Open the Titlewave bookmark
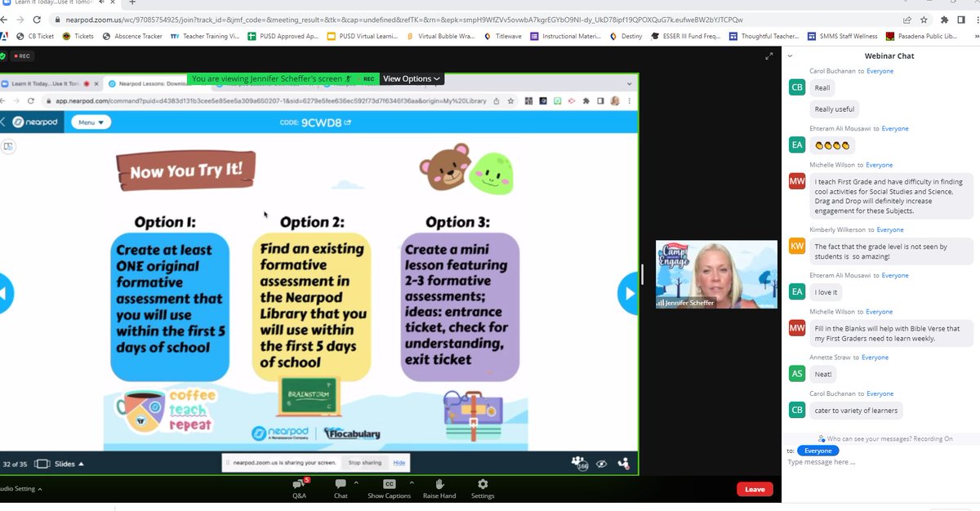 504,36
